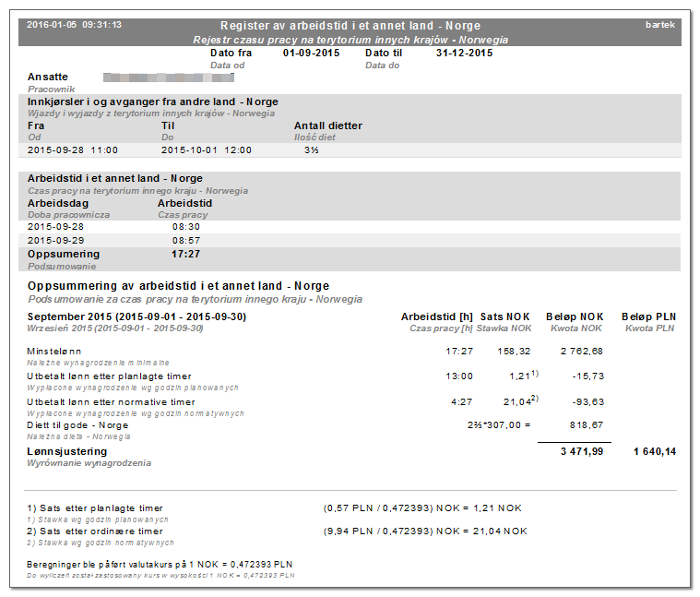Click the blurred employee name field
Viewport: 700px width, 597px height.
point(169,78)
